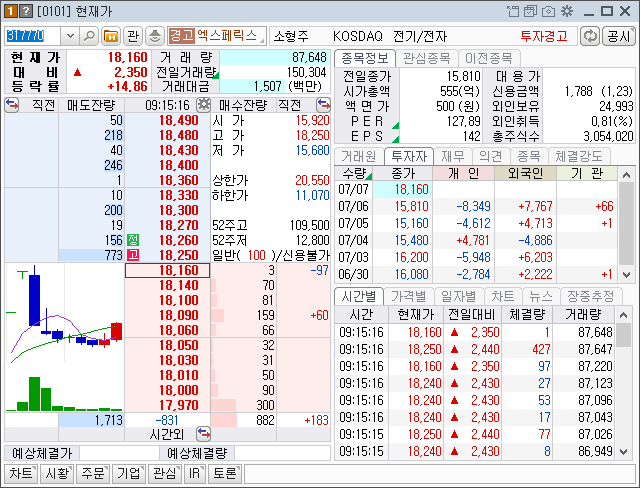
Task: Click down arrow of investor table scrollbar
Action: point(627,275)
